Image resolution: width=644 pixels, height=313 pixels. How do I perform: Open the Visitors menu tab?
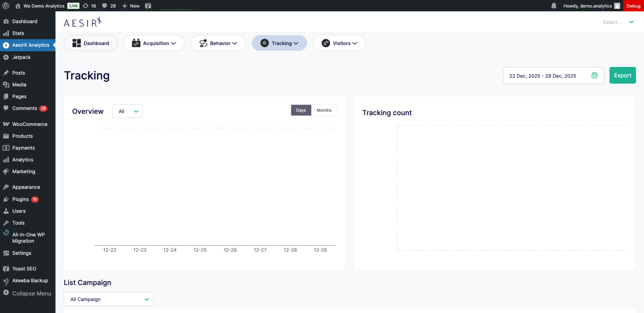pos(339,43)
